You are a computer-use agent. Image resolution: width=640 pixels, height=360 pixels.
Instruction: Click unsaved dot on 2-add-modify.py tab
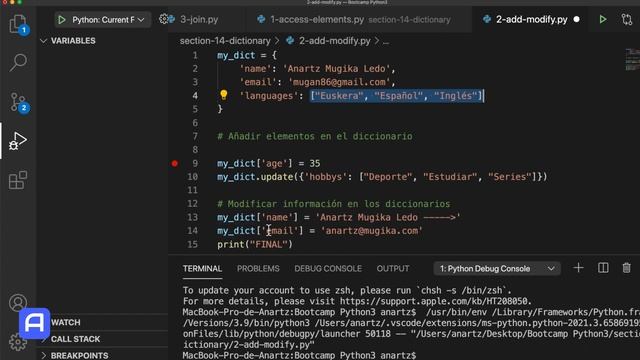(576, 19)
